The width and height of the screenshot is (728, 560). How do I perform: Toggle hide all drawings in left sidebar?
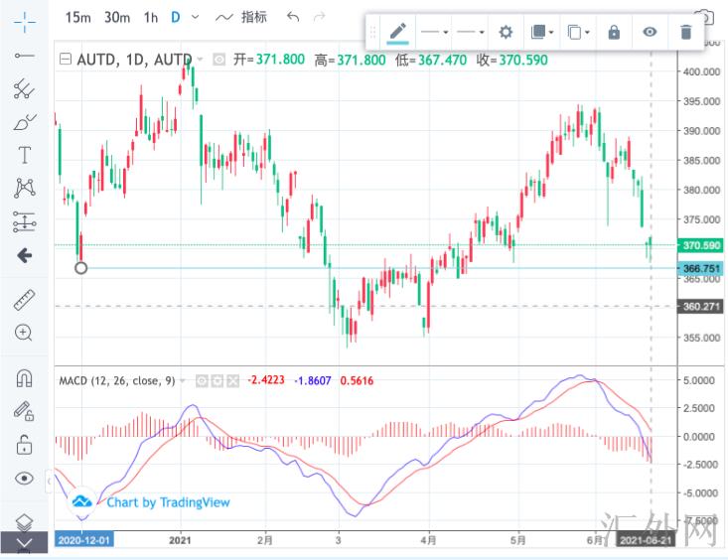point(25,479)
